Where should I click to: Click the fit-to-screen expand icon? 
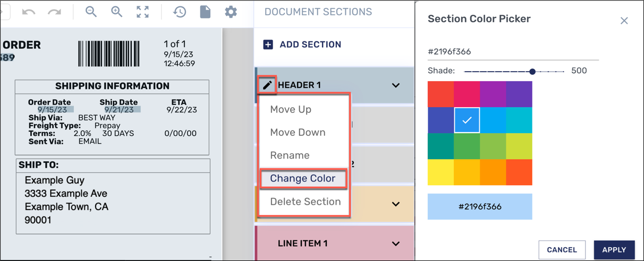point(142,12)
